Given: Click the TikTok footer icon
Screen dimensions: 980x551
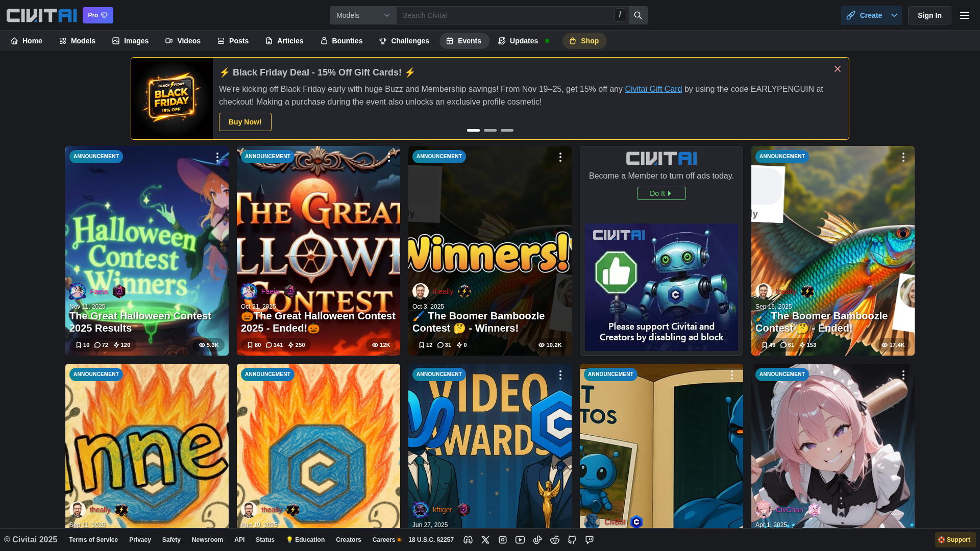Looking at the screenshot, I should 537,540.
